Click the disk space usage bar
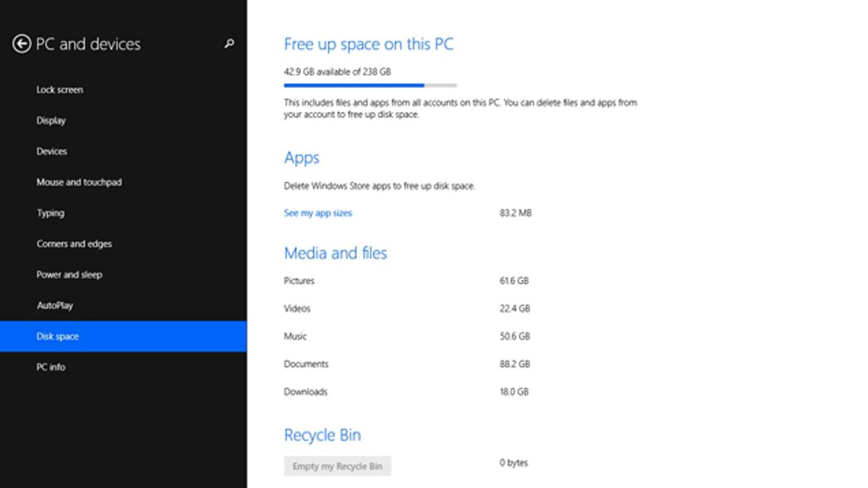868x488 pixels. pyautogui.click(x=370, y=85)
